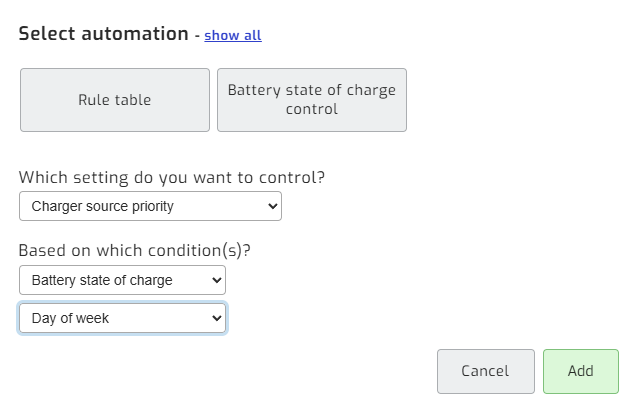
Task: Click the green Add button
Action: (581, 371)
